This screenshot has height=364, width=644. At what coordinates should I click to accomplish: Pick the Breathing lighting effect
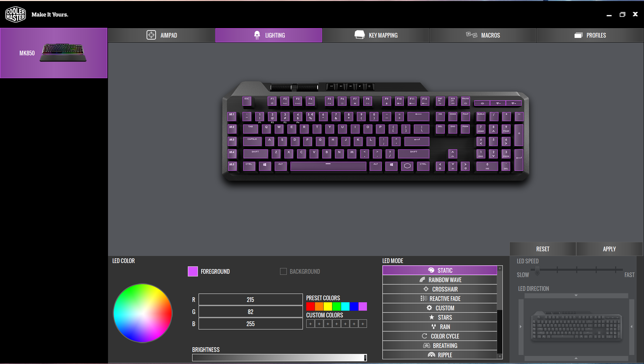coord(440,346)
